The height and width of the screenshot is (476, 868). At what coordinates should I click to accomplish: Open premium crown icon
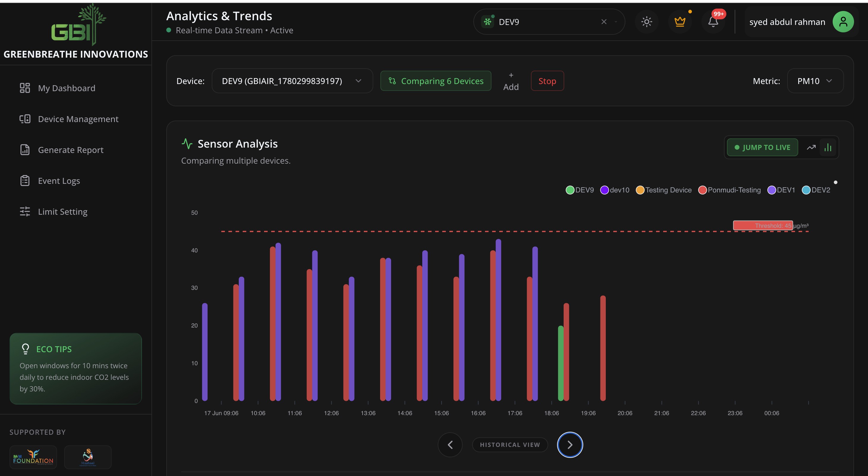pyautogui.click(x=680, y=22)
